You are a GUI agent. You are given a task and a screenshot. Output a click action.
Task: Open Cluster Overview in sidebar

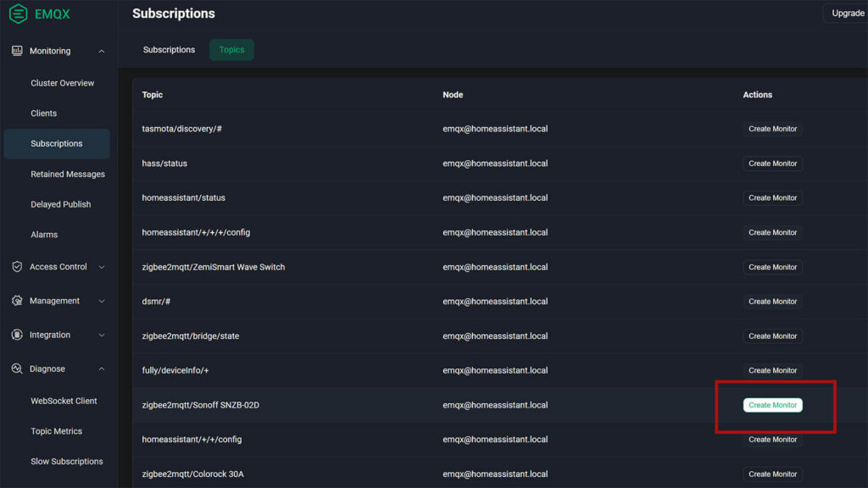pos(63,83)
